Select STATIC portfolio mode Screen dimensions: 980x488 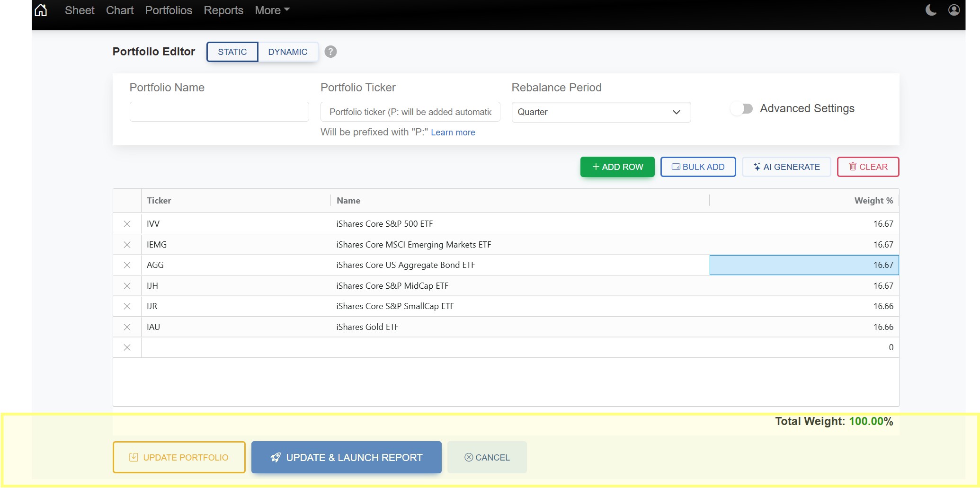[232, 52]
